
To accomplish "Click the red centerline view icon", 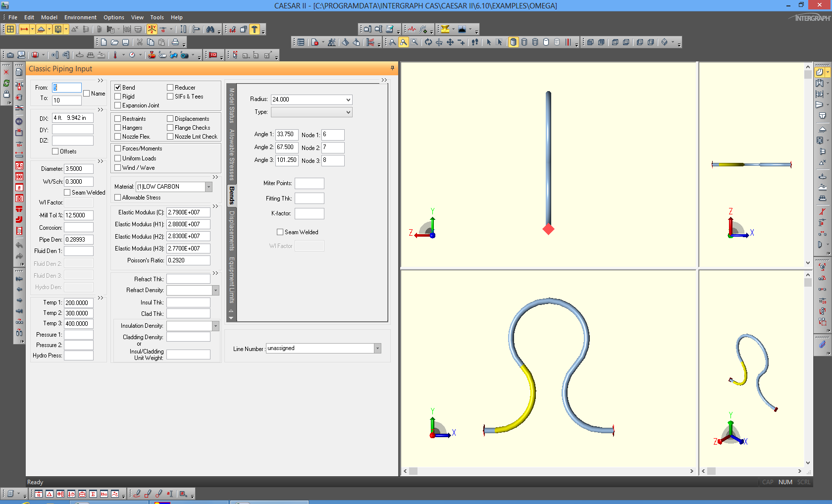I will point(568,42).
